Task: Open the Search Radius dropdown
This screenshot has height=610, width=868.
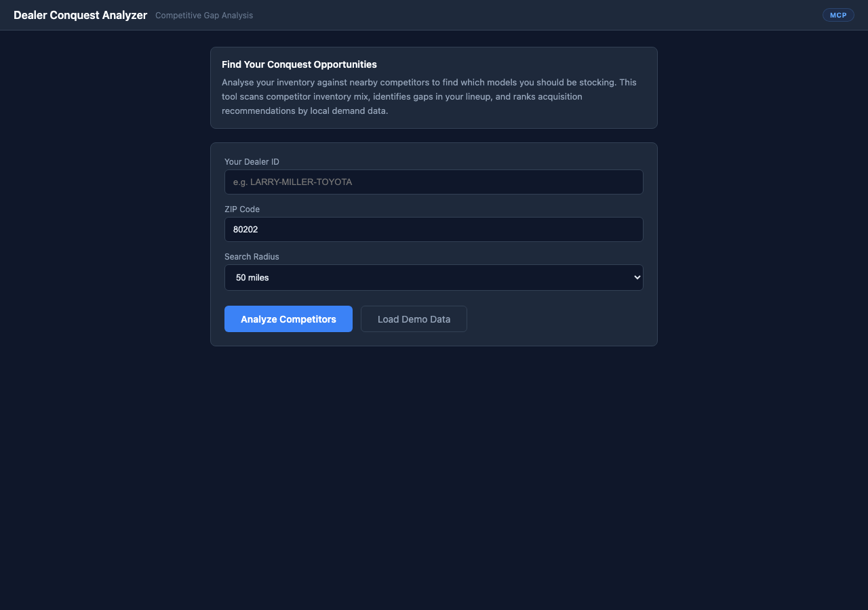Action: (433, 277)
